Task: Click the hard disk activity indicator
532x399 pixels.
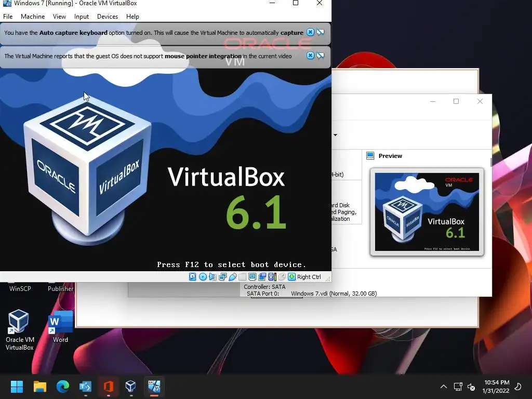Action: pos(192,277)
